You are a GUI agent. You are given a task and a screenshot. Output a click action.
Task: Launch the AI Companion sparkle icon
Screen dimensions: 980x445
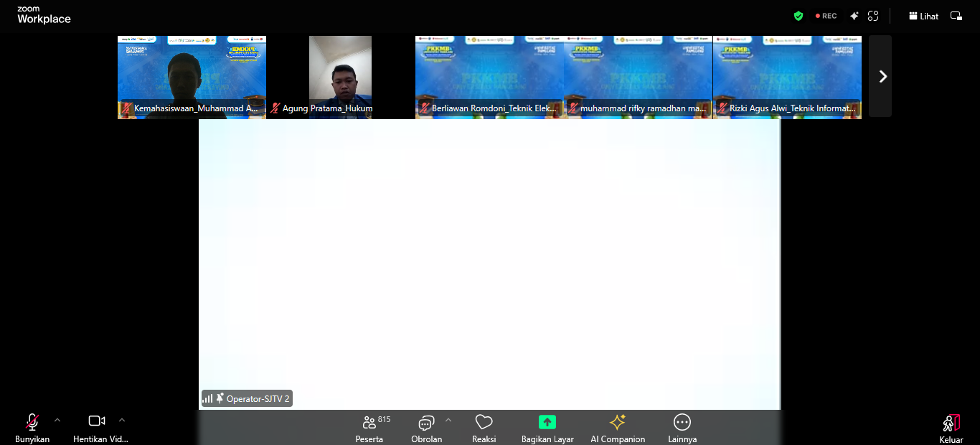[x=618, y=422]
